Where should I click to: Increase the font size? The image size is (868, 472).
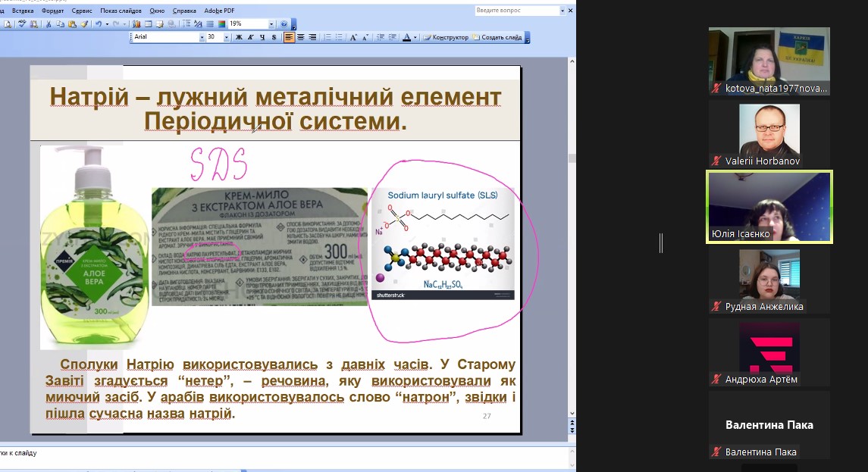(353, 38)
